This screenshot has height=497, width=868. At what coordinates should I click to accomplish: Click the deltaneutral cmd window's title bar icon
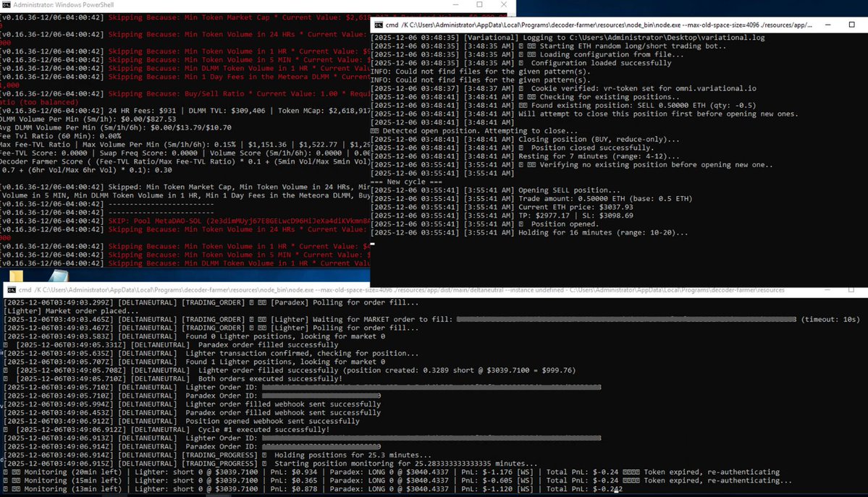(12, 289)
